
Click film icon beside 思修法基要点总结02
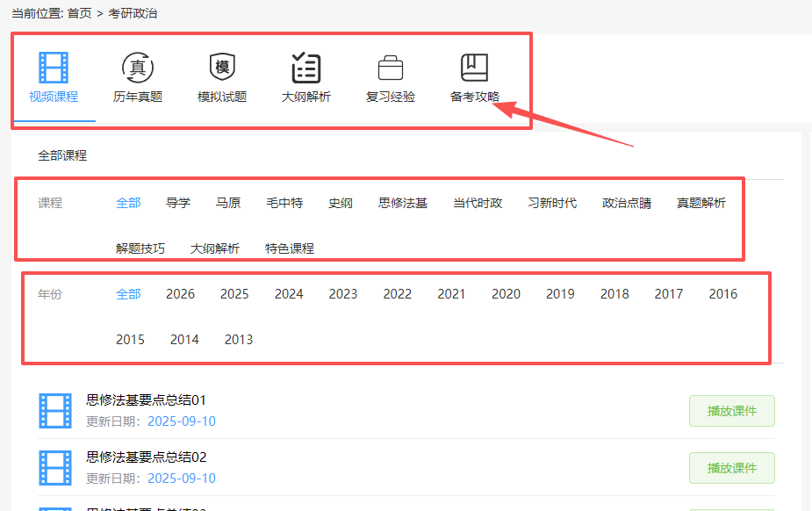[x=55, y=467]
